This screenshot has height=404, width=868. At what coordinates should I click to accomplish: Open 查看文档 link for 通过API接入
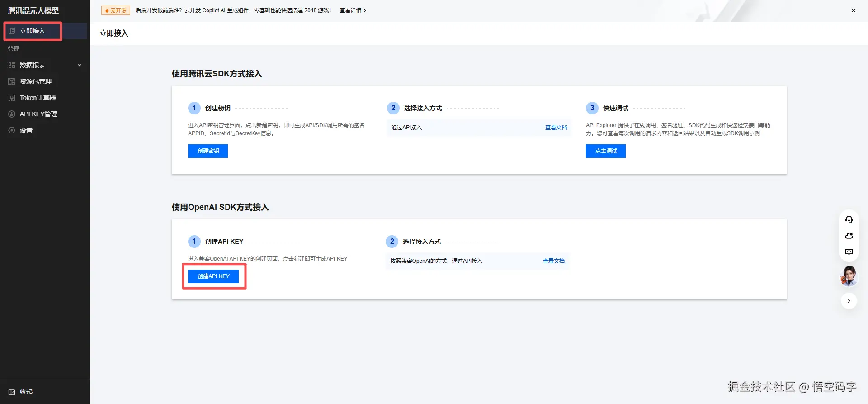[x=556, y=128]
